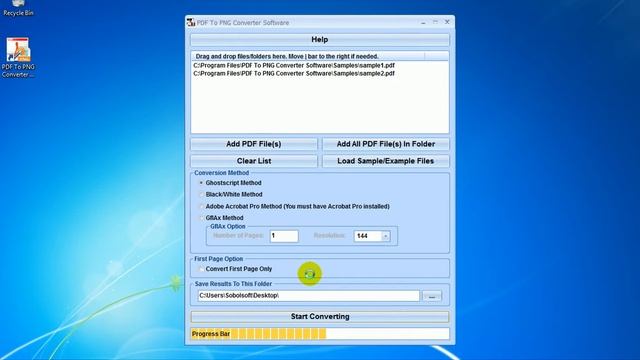Load Sample/Example Files

(385, 161)
